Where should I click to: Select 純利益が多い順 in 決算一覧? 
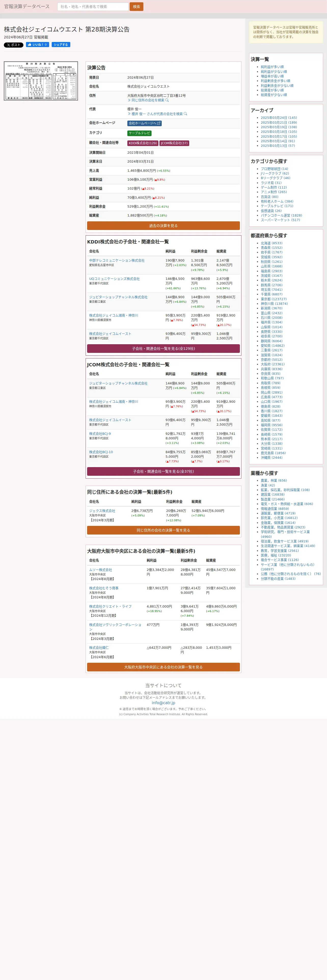point(272,67)
